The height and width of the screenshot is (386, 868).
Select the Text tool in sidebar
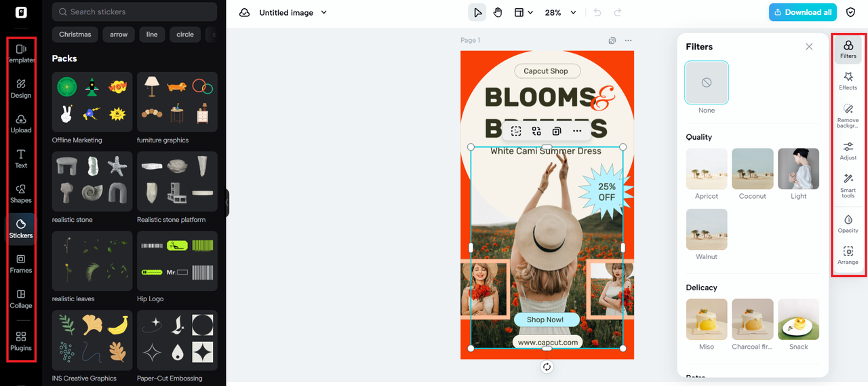coord(21,159)
